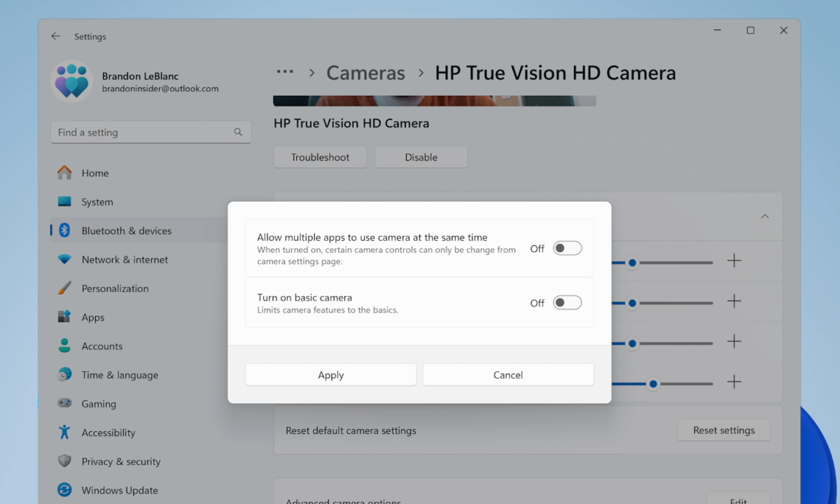Viewport: 840px width, 504px height.
Task: Open Personalization settings
Action: coord(114,288)
